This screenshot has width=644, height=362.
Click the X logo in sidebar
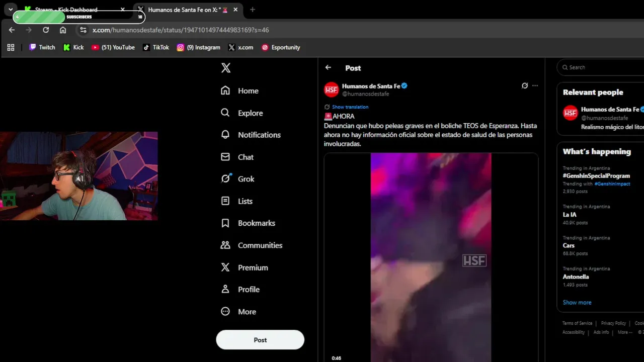[226, 68]
